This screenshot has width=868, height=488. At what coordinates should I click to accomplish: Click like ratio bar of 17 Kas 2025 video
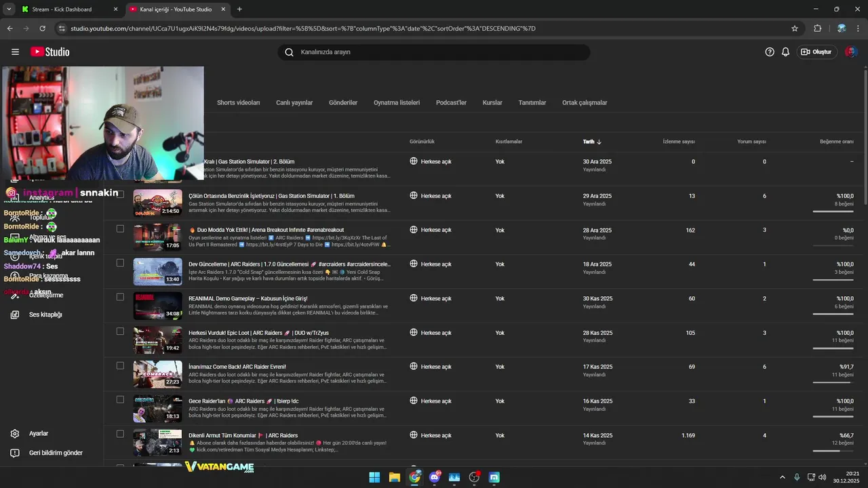[x=833, y=382]
